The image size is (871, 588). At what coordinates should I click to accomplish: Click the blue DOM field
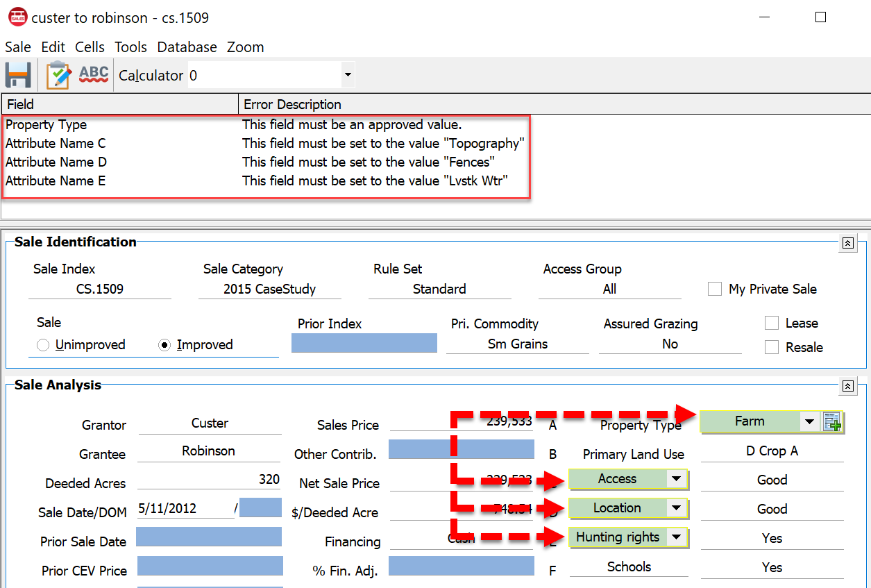coord(260,507)
